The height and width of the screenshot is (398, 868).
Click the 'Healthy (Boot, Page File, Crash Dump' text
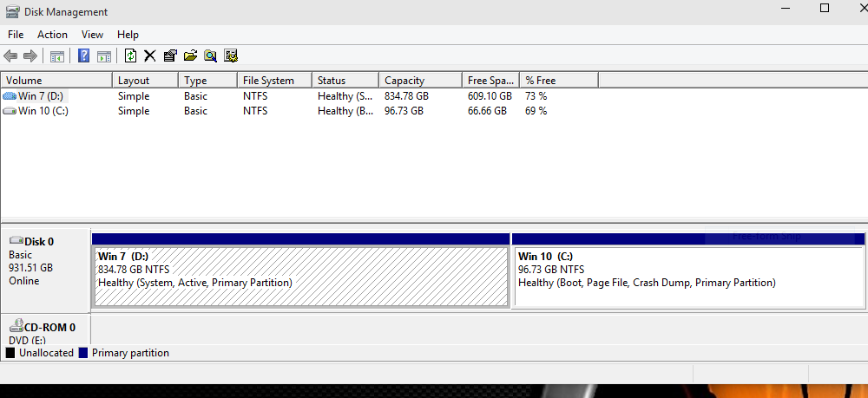click(604, 283)
